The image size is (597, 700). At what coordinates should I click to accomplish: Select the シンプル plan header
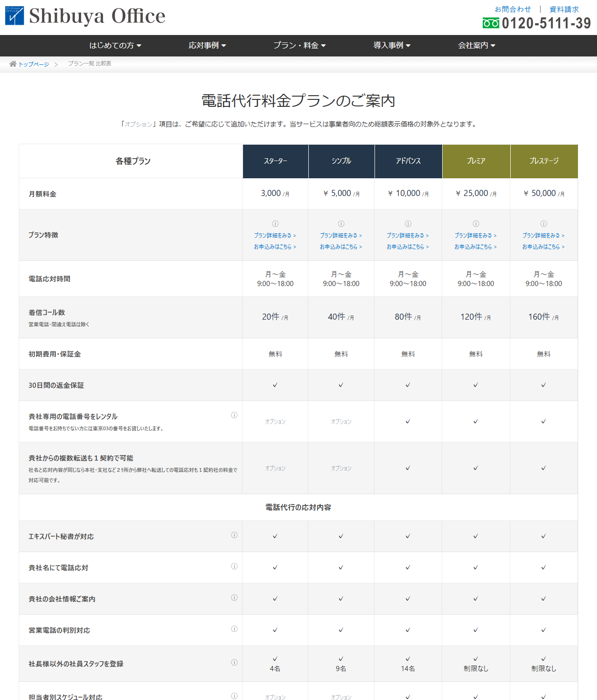click(341, 161)
